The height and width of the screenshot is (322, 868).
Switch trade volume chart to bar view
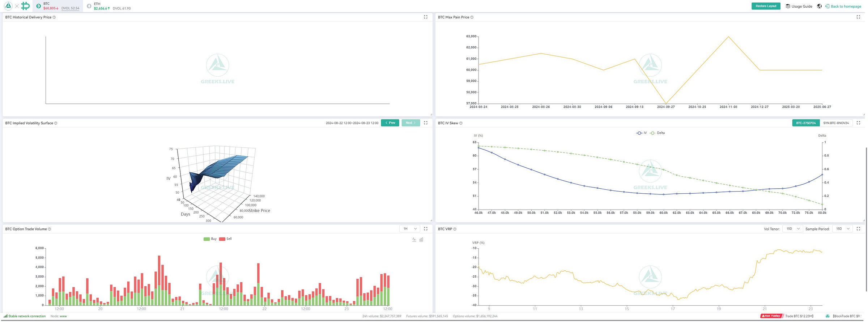(421, 240)
